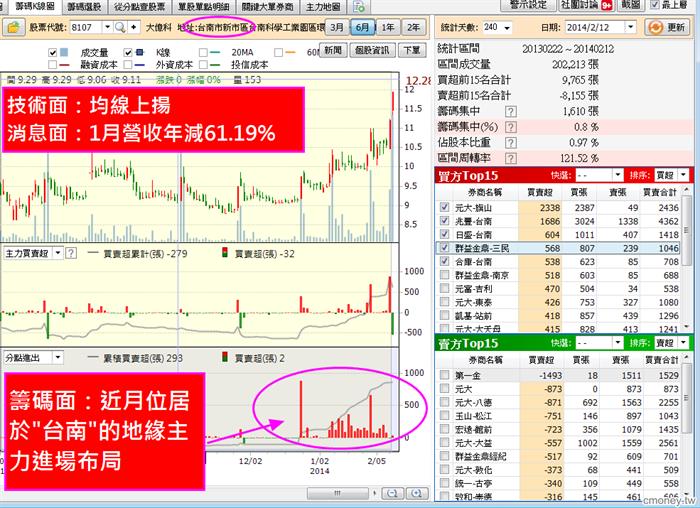Toggle the K線 checkbox
The height and width of the screenshot is (508, 700).
click(128, 52)
